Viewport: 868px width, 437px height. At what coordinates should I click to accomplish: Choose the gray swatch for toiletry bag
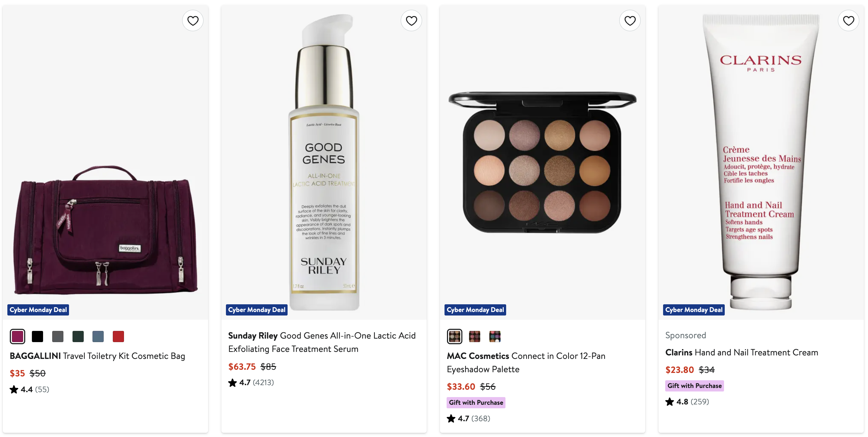click(x=58, y=337)
